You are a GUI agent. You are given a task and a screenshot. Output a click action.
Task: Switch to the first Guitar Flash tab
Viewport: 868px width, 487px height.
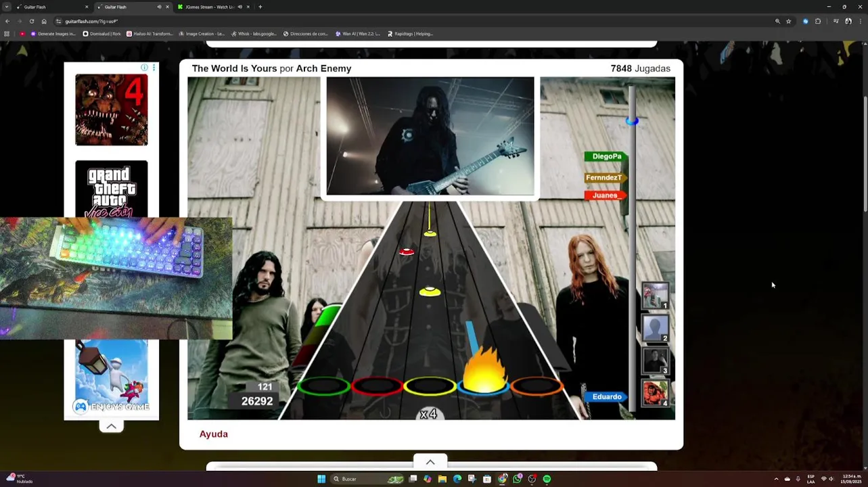click(x=51, y=7)
